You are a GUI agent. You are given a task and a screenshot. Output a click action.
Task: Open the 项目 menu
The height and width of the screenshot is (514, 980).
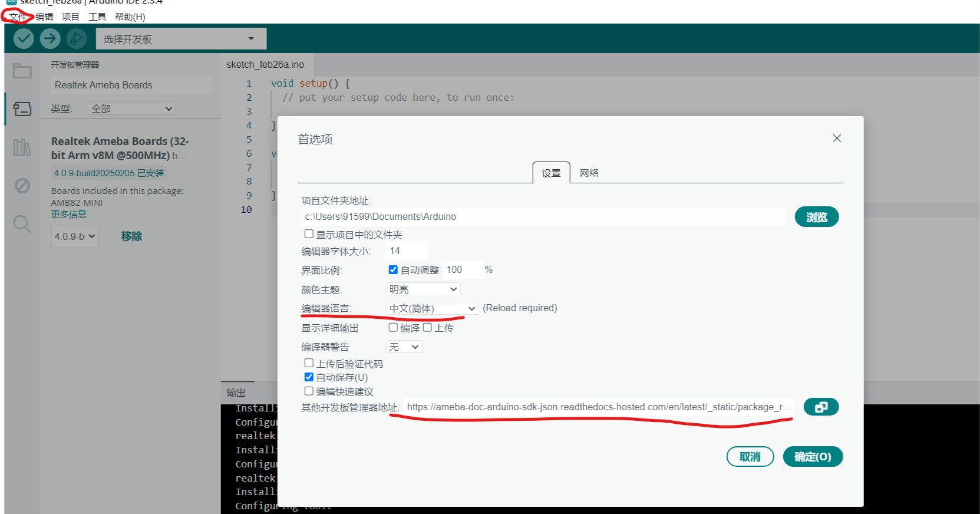point(71,17)
